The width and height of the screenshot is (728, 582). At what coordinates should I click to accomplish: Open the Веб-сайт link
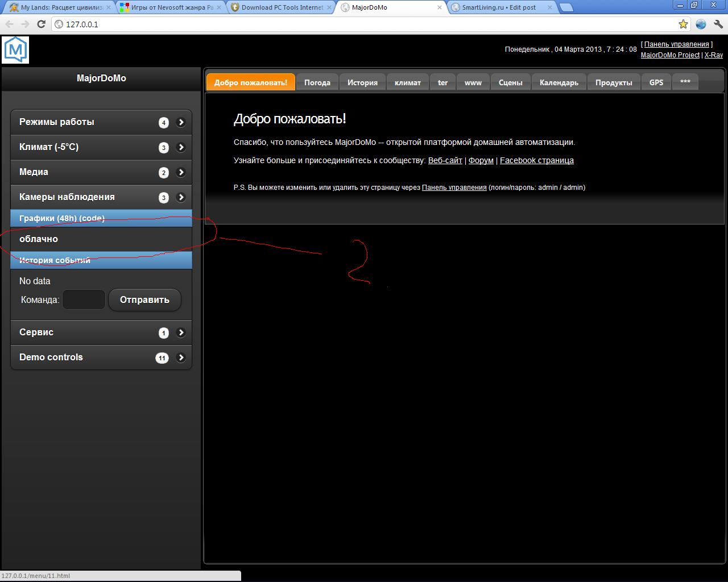tap(445, 160)
